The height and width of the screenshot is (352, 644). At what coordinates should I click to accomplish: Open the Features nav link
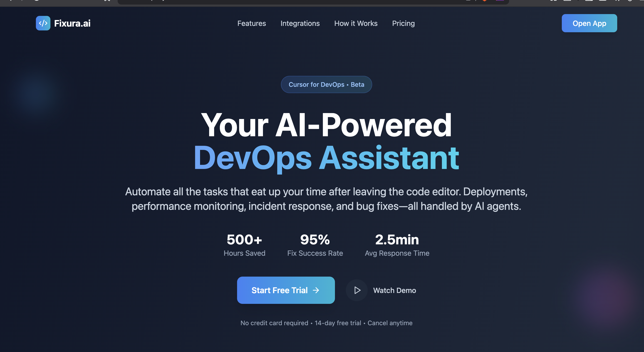tap(252, 23)
